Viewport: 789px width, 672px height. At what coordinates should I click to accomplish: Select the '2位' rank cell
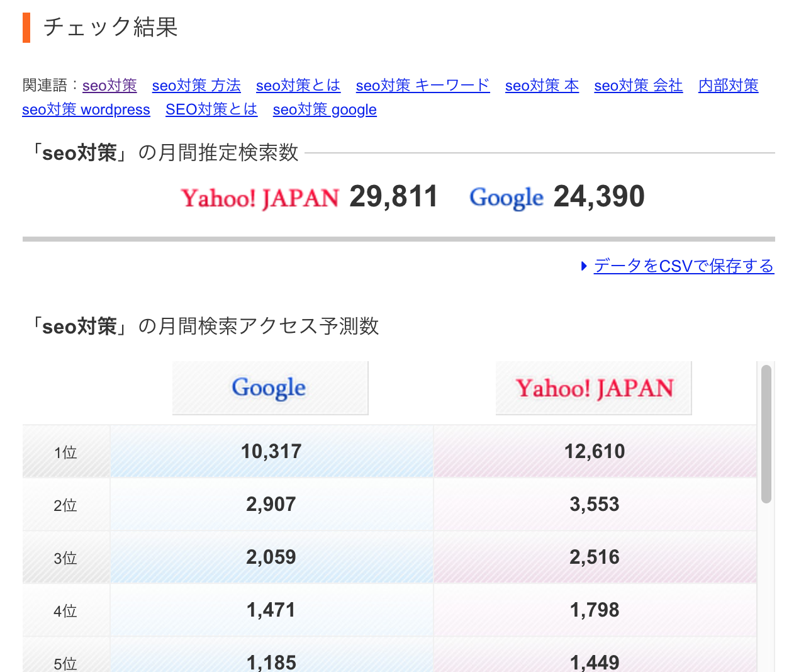pos(66,505)
